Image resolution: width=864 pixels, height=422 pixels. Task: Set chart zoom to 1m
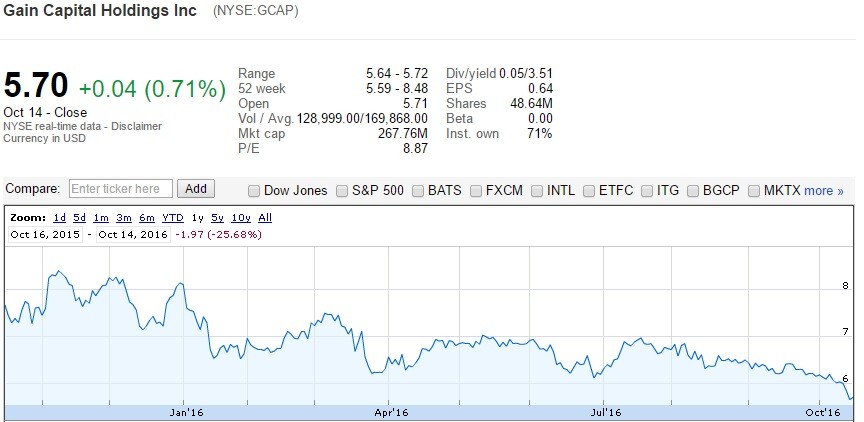tap(101, 218)
